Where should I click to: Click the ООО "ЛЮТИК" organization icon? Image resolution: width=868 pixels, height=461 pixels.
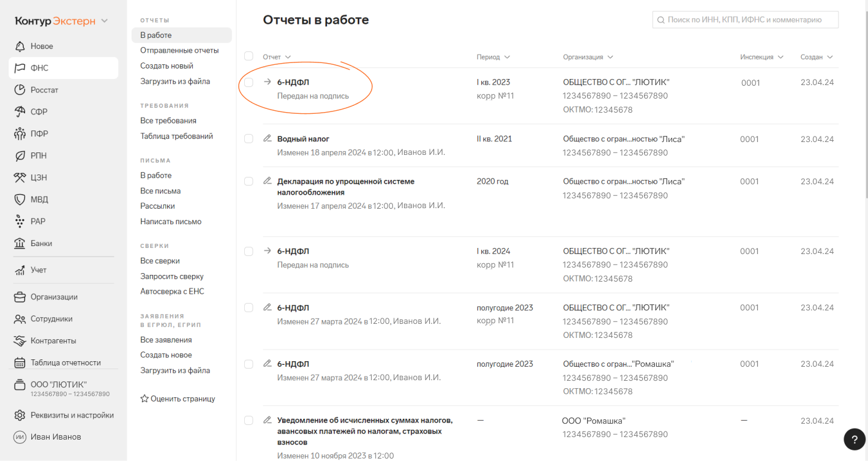[20, 384]
